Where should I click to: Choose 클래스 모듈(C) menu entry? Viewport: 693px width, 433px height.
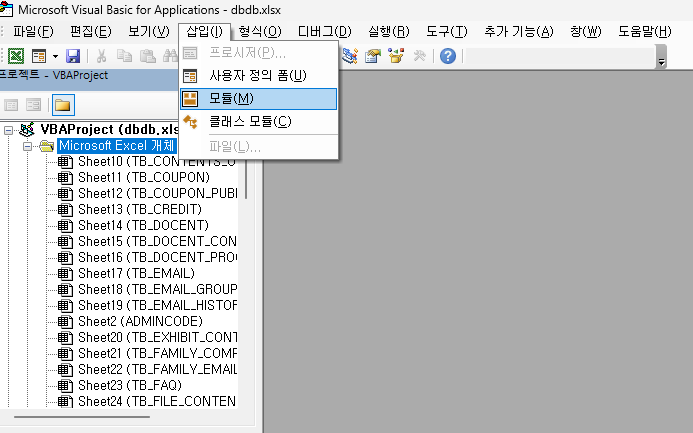coord(259,122)
